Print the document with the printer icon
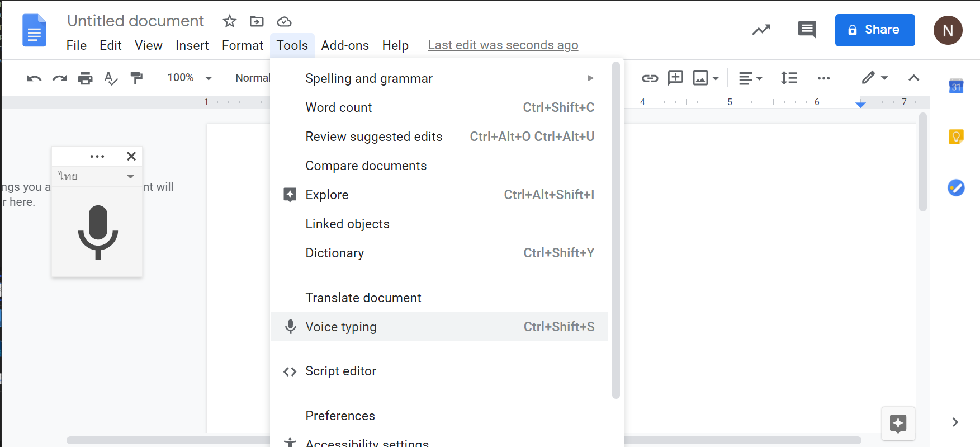 (85, 78)
